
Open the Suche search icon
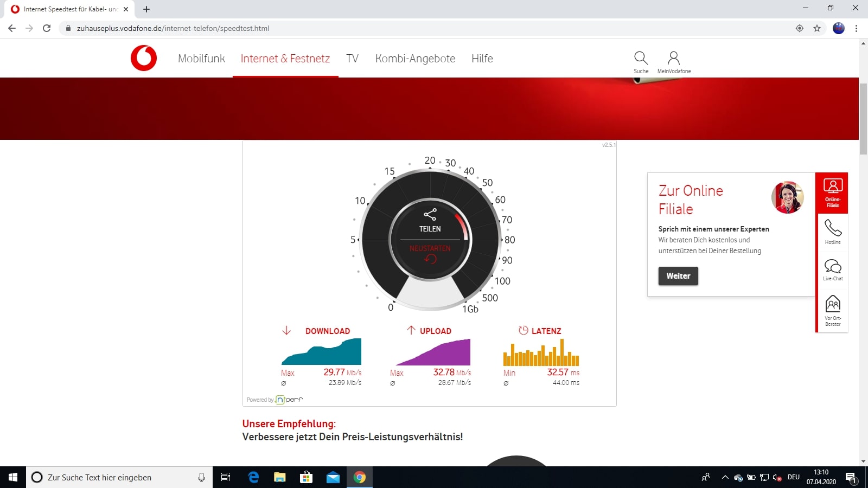click(x=641, y=62)
